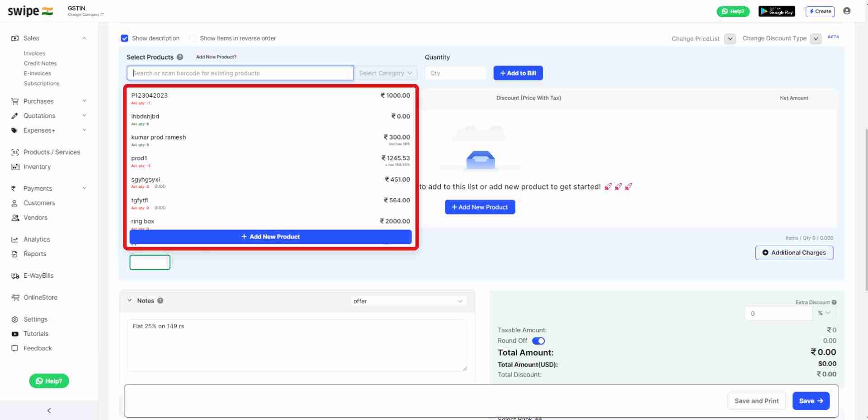Screen dimensions: 868x420
Task: Click the Reports document icon
Action: click(14, 254)
